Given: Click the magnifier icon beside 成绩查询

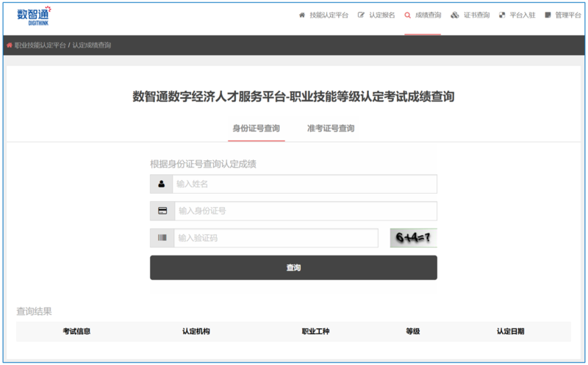Looking at the screenshot, I should click(x=408, y=15).
